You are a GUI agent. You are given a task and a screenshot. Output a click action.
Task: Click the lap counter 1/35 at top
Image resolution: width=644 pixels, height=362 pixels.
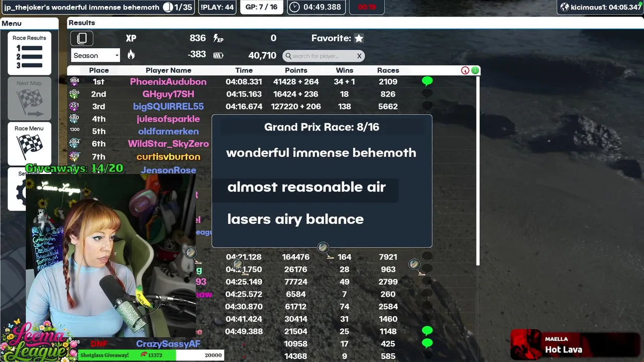coord(178,7)
